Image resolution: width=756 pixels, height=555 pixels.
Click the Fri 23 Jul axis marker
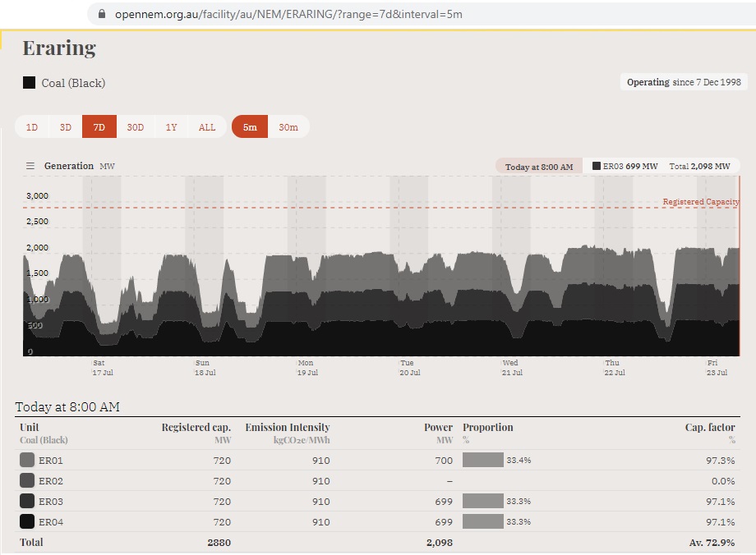pos(717,368)
